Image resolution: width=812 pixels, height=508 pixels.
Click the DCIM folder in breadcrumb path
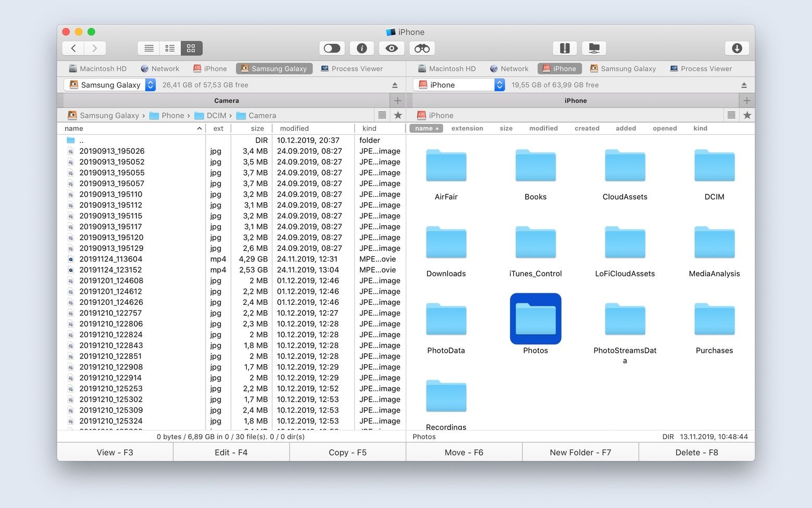click(x=211, y=116)
